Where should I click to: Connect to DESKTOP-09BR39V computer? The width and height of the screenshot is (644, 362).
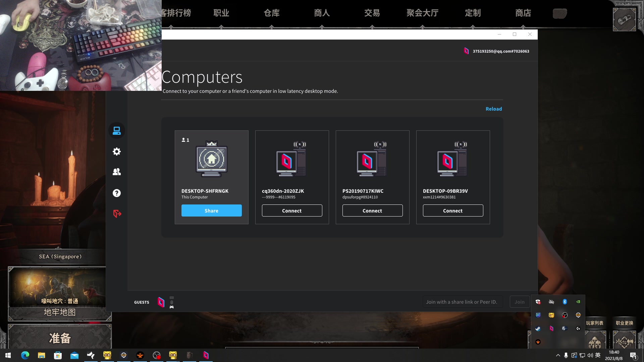[x=453, y=210]
